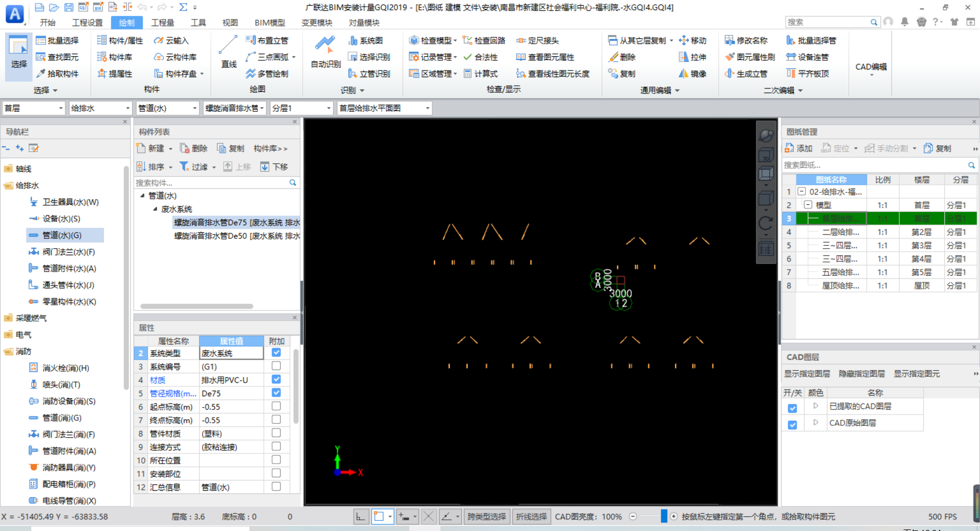Switch to the 工程量 ribbon tab
Image resolution: width=980 pixels, height=531 pixels.
163,22
